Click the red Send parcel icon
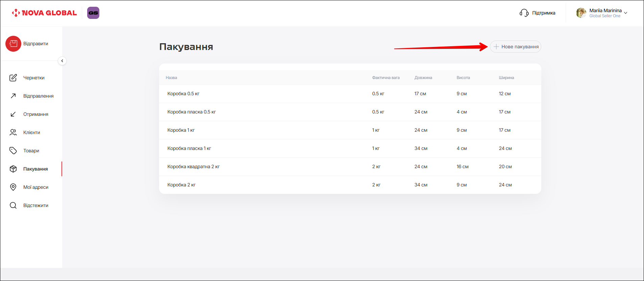The width and height of the screenshot is (644, 281). [13, 44]
